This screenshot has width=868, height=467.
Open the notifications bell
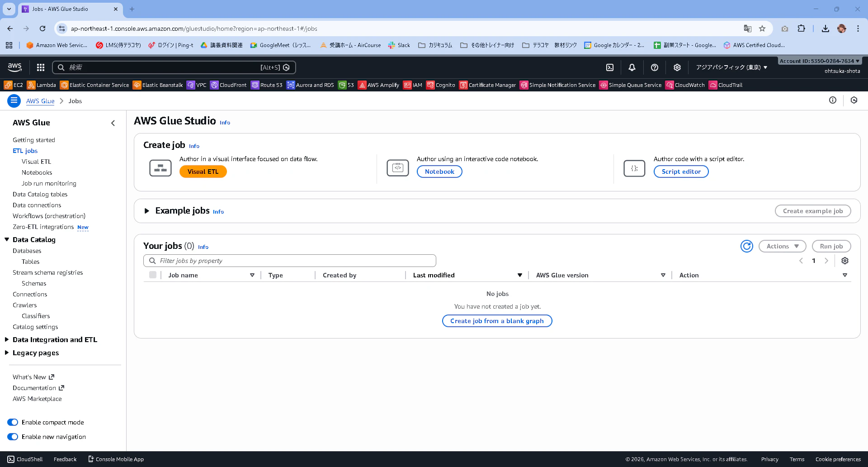point(632,67)
